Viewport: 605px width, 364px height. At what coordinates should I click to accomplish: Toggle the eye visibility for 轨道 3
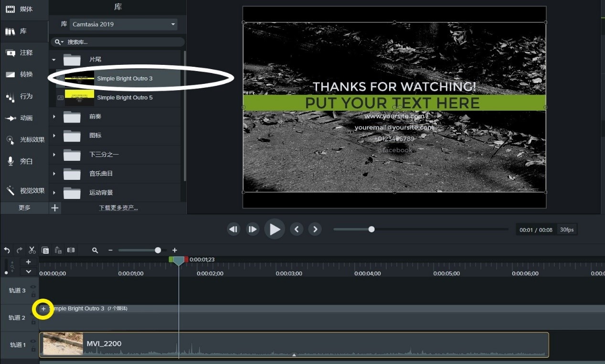pos(33,287)
